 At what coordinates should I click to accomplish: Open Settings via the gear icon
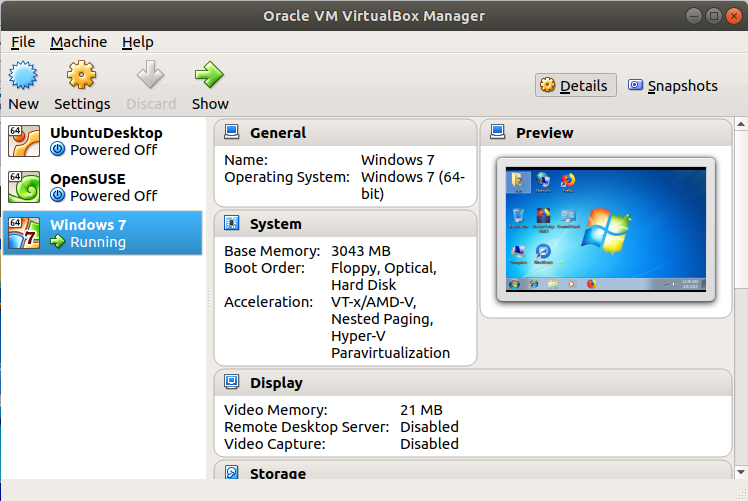click(82, 75)
